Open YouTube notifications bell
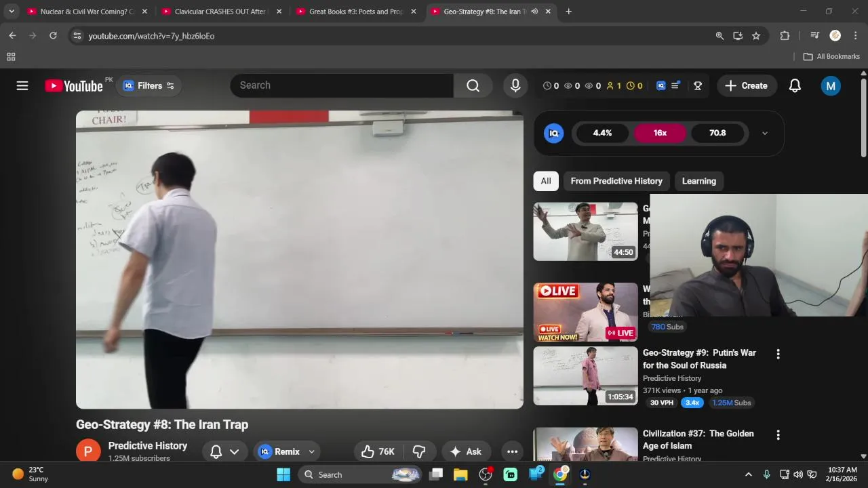Viewport: 868px width, 488px height. [795, 85]
